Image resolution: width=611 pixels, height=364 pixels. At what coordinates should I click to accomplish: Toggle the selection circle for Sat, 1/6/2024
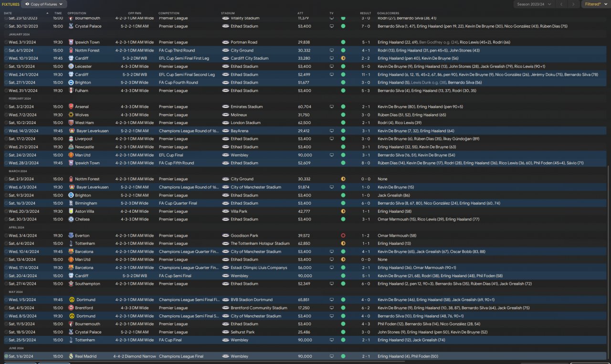point(6,356)
